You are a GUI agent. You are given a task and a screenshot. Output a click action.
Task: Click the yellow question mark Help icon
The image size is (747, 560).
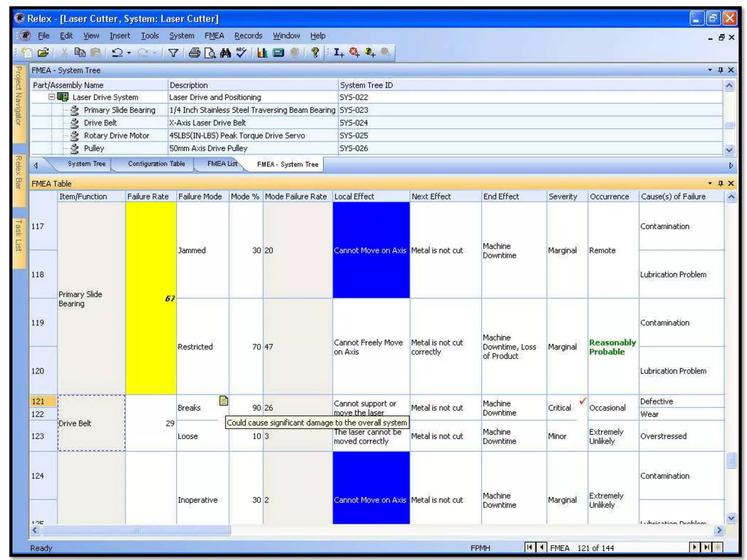click(x=315, y=53)
